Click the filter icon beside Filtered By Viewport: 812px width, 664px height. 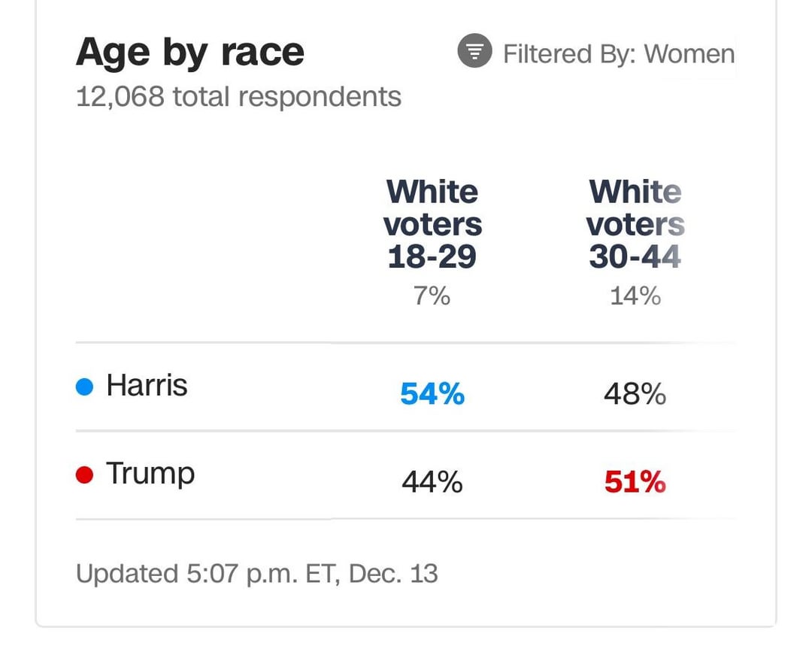tap(474, 50)
